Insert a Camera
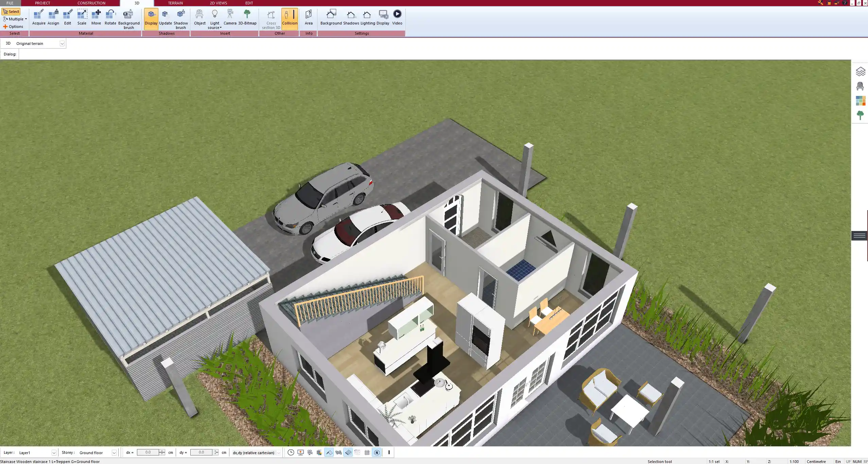Screen dimensions: 868x464 tap(230, 17)
